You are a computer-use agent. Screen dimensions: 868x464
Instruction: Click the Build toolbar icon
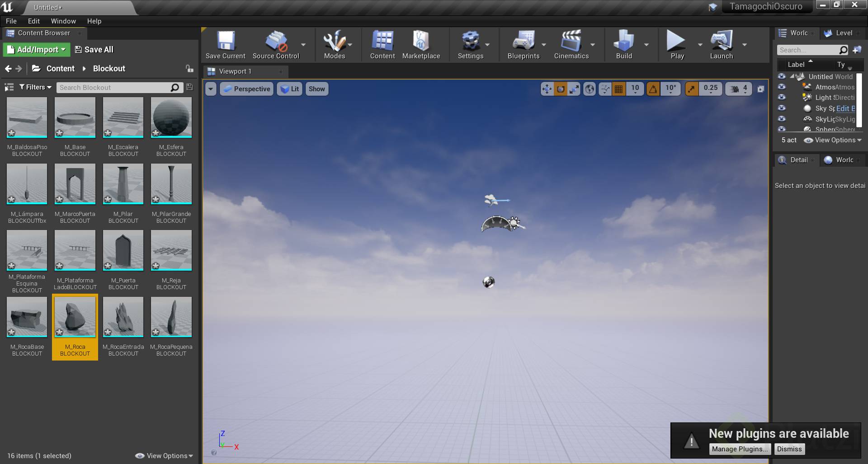tap(624, 44)
